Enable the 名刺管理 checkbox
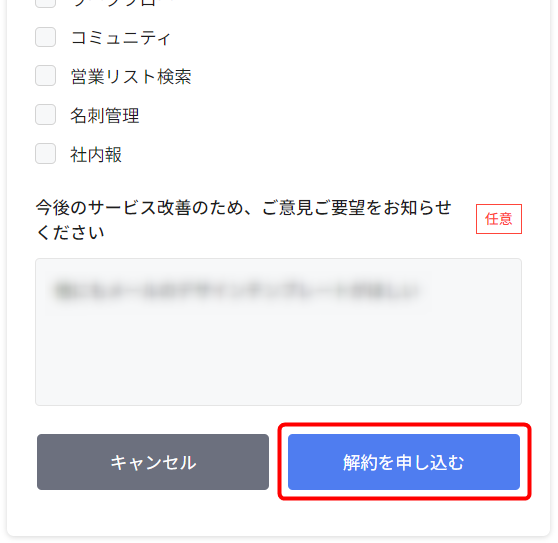Screen dimensions: 558x543 pyautogui.click(x=46, y=115)
